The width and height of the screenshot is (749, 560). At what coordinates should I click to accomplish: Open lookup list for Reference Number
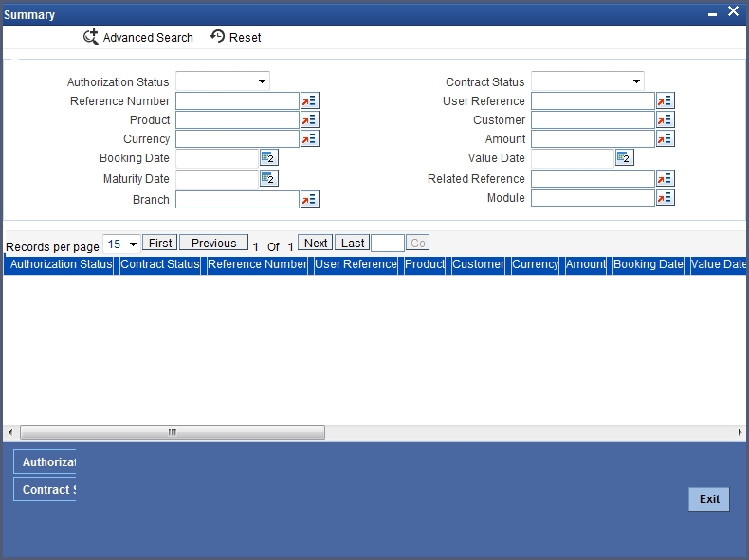click(309, 100)
